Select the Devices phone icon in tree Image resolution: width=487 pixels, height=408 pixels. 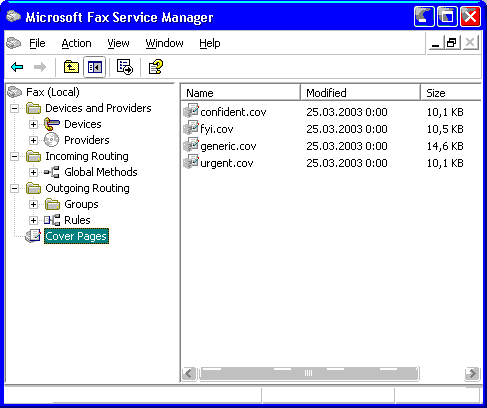pyautogui.click(x=52, y=124)
